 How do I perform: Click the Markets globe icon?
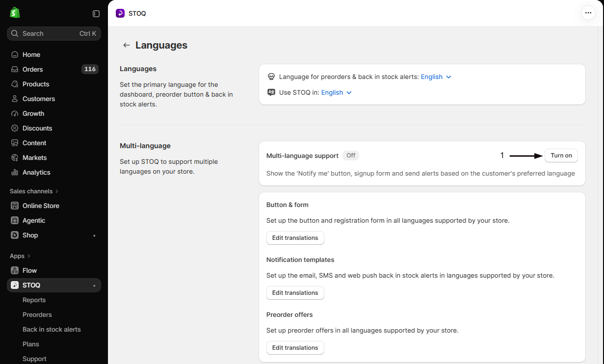(15, 157)
